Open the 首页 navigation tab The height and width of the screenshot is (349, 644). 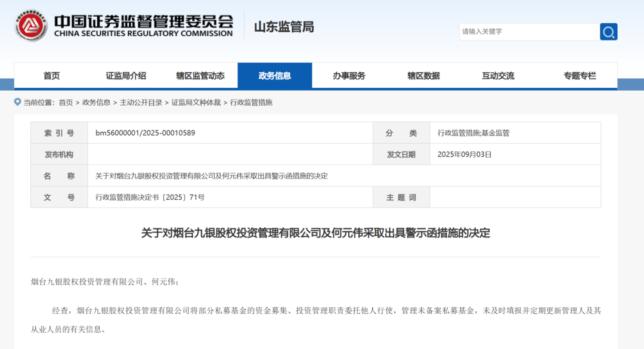pyautogui.click(x=51, y=76)
